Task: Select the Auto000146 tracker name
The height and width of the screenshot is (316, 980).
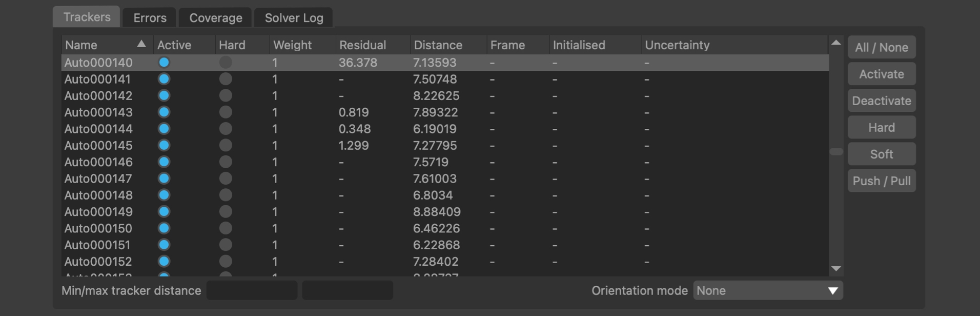Action: (x=98, y=162)
